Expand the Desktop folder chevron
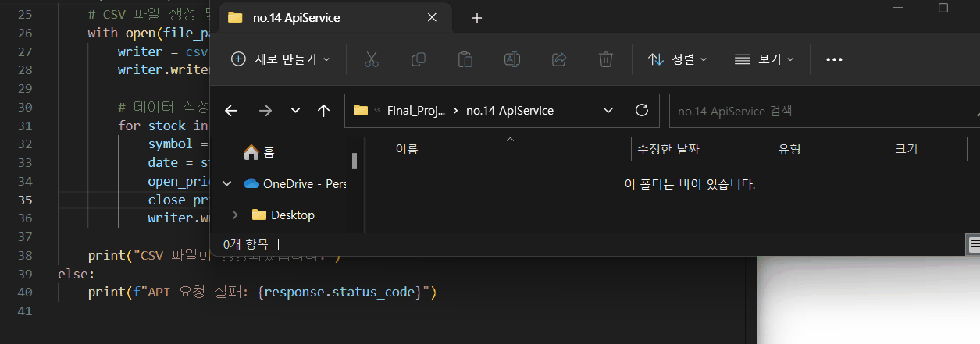 coord(234,215)
